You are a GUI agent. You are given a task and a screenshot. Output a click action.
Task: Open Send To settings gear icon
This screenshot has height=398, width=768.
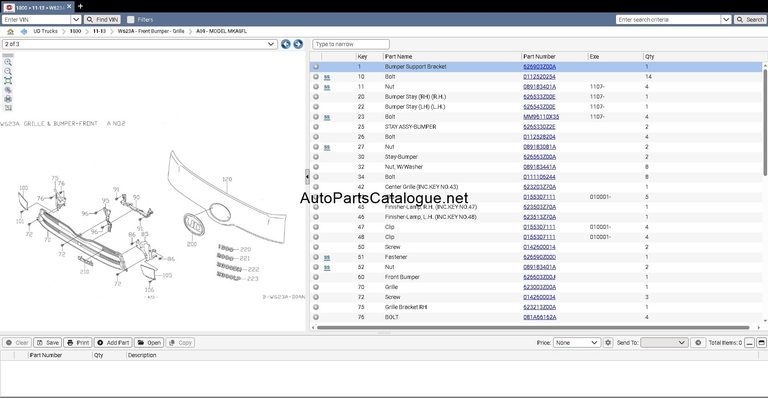click(698, 343)
